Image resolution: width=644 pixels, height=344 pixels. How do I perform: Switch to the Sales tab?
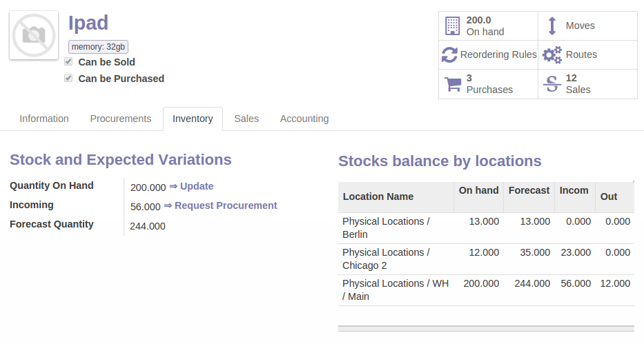click(246, 119)
